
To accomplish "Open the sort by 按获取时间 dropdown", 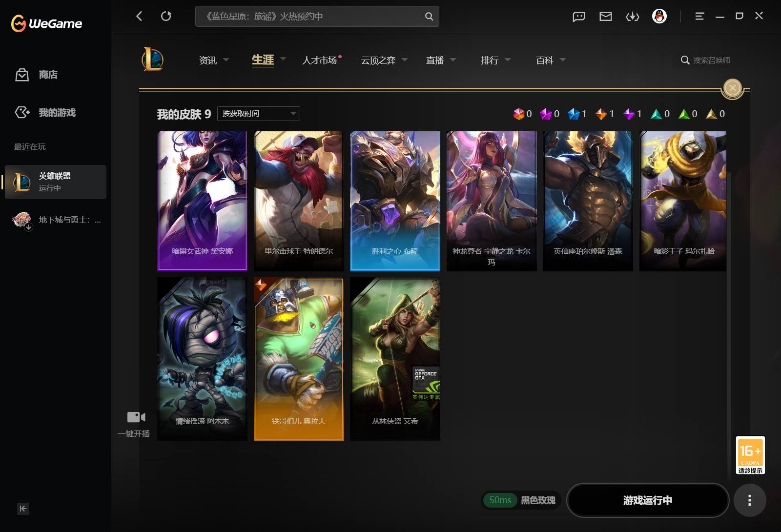I will coord(259,114).
